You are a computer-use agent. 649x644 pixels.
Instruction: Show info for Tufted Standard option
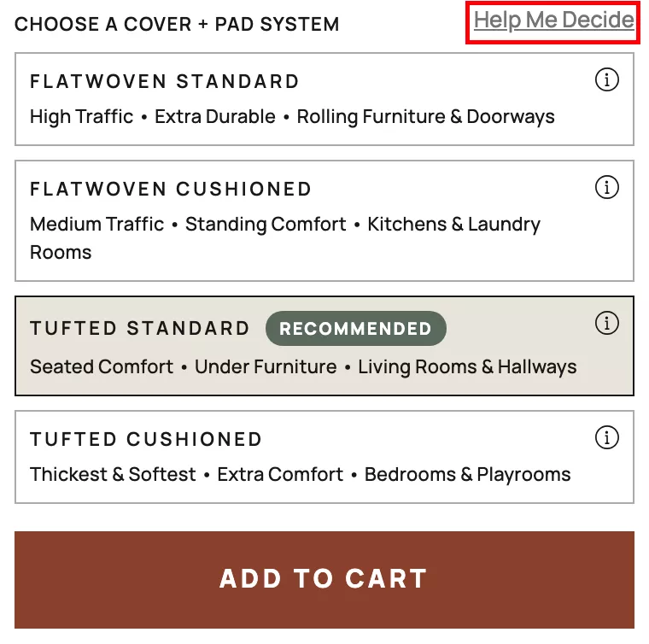coord(606,324)
